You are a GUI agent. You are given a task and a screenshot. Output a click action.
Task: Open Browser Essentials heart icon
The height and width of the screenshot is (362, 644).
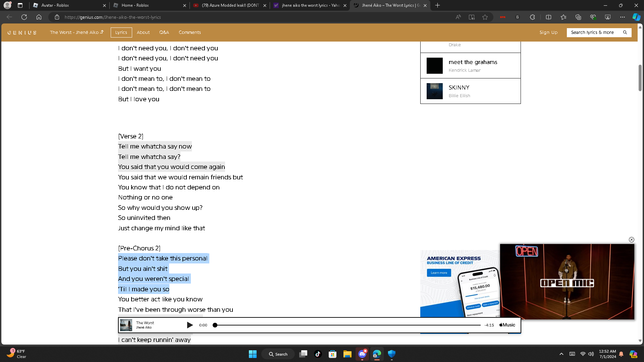tap(593, 17)
